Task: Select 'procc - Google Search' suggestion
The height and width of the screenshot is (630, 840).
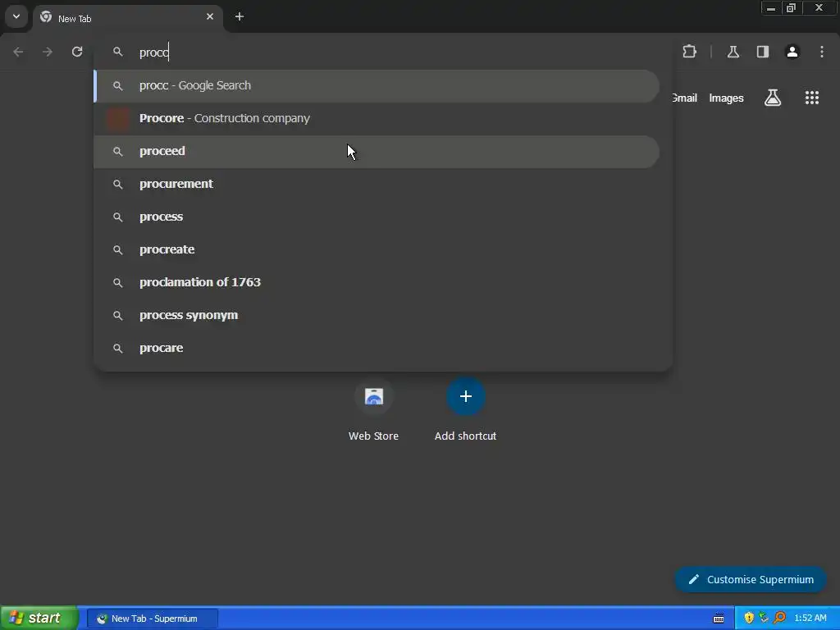Action: point(377,85)
